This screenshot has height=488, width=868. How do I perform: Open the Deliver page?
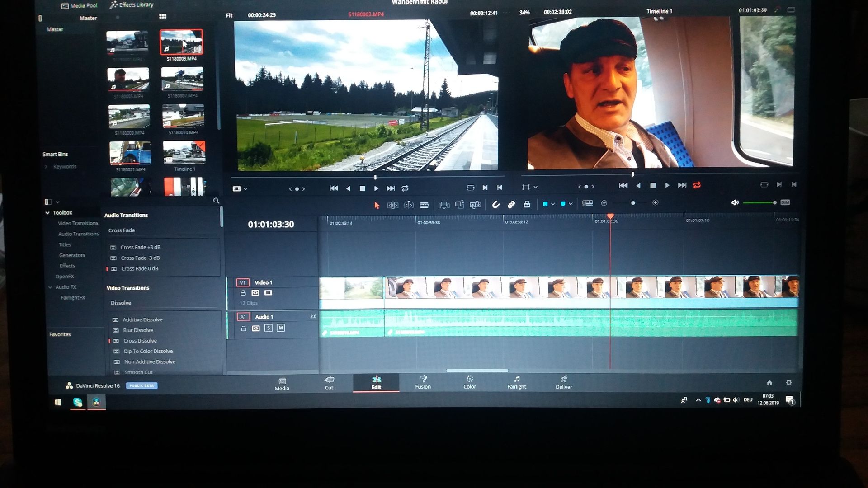point(564,383)
